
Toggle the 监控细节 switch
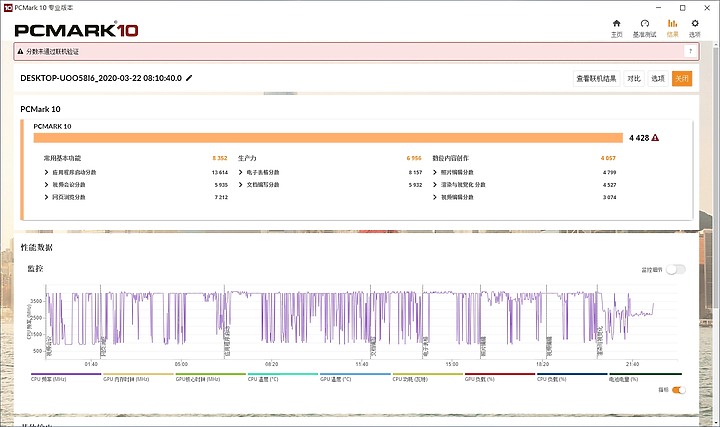point(676,270)
